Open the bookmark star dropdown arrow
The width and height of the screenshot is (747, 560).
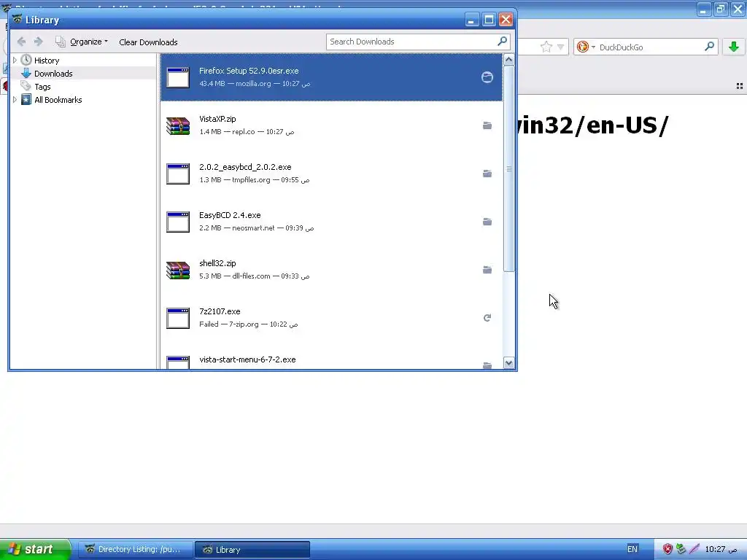[x=561, y=47]
